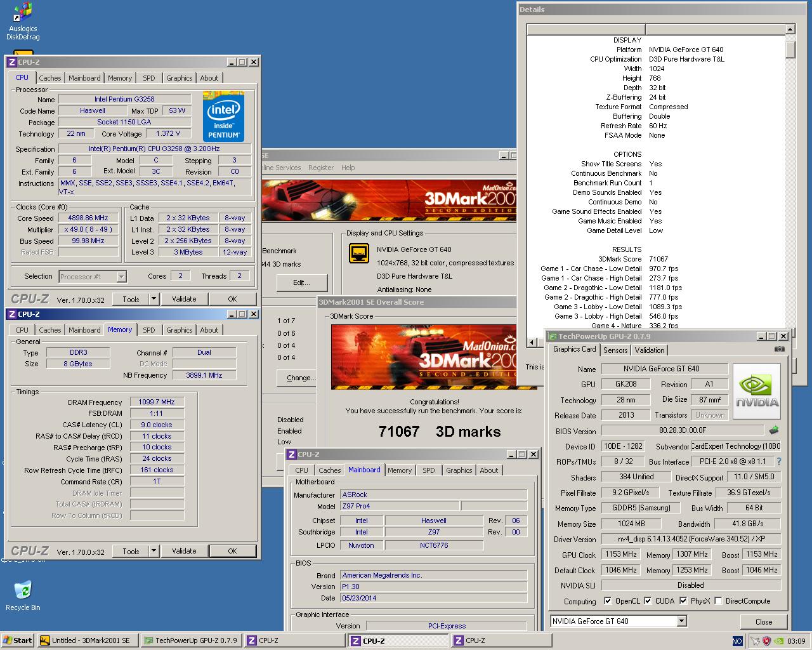Viewport: 812px width, 650px height.
Task: Click OK button in CPU-Z Memory window
Action: pyautogui.click(x=233, y=551)
